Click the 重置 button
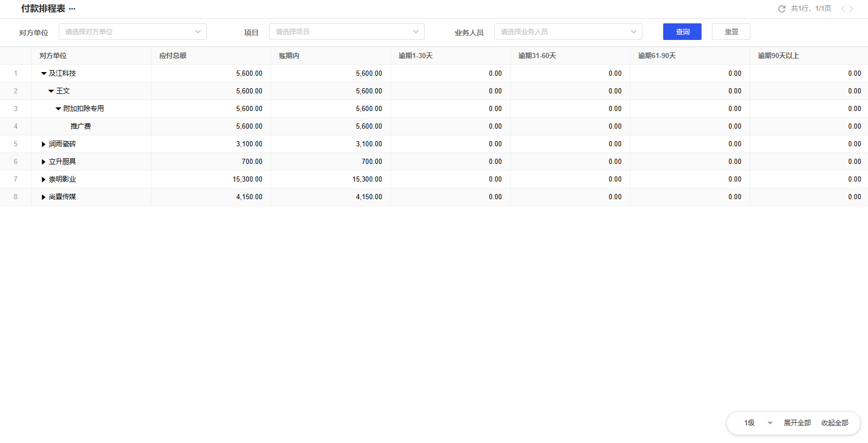 coord(731,32)
